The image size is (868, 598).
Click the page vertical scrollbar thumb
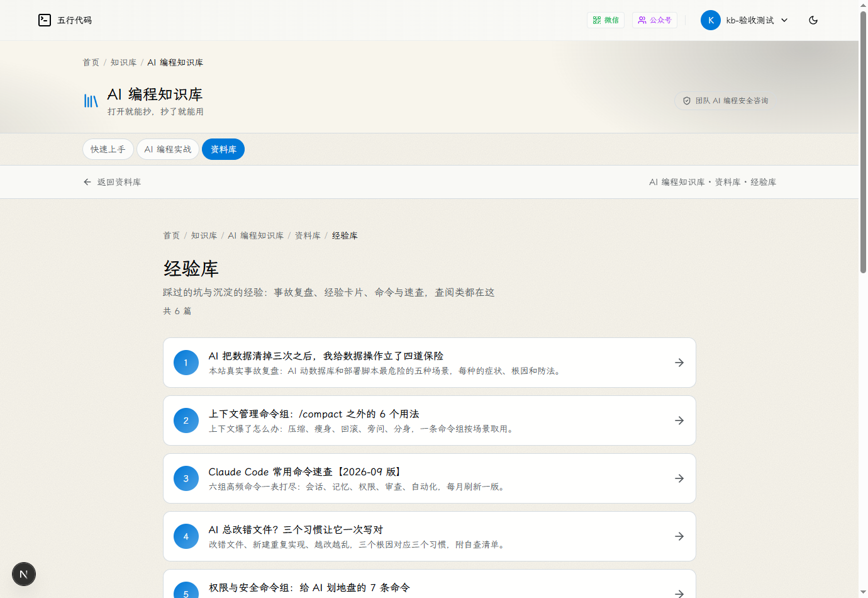point(863,142)
